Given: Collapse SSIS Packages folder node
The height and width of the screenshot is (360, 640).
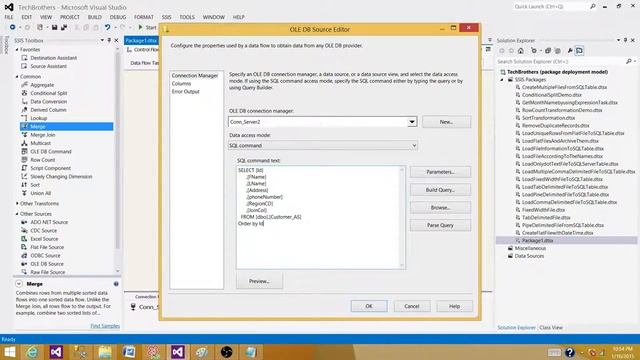Looking at the screenshot, I should pos(502,80).
